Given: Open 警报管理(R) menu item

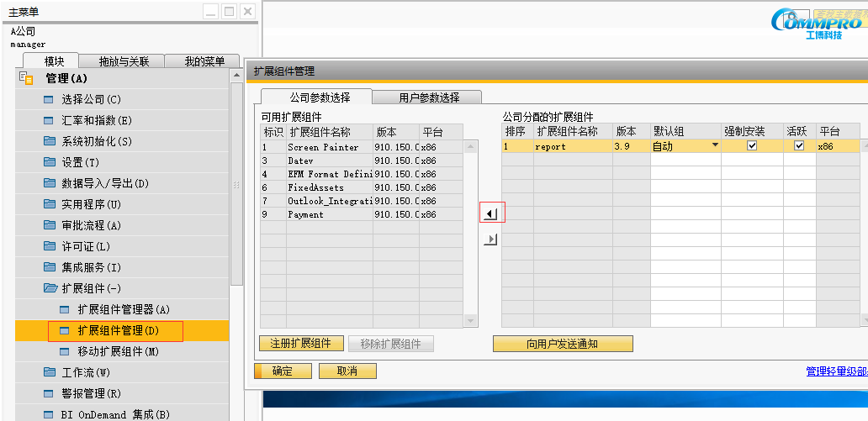Looking at the screenshot, I should (122, 393).
